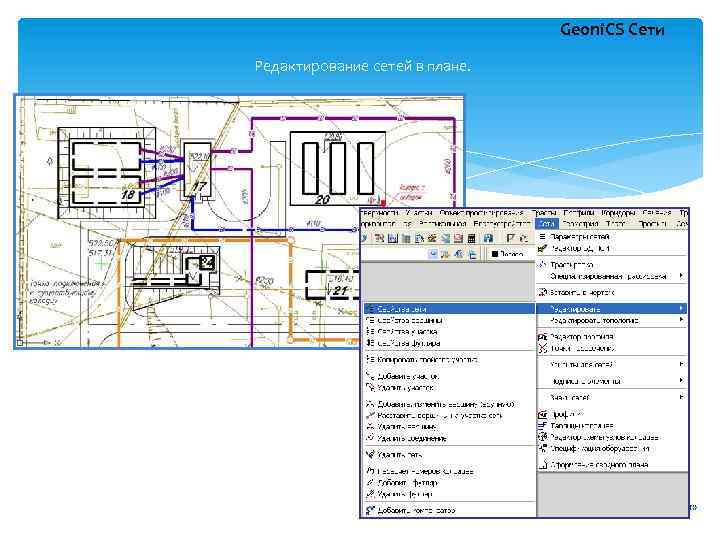Expand Подписи элементов submenu arrow
720x540 pixels.
(681, 381)
